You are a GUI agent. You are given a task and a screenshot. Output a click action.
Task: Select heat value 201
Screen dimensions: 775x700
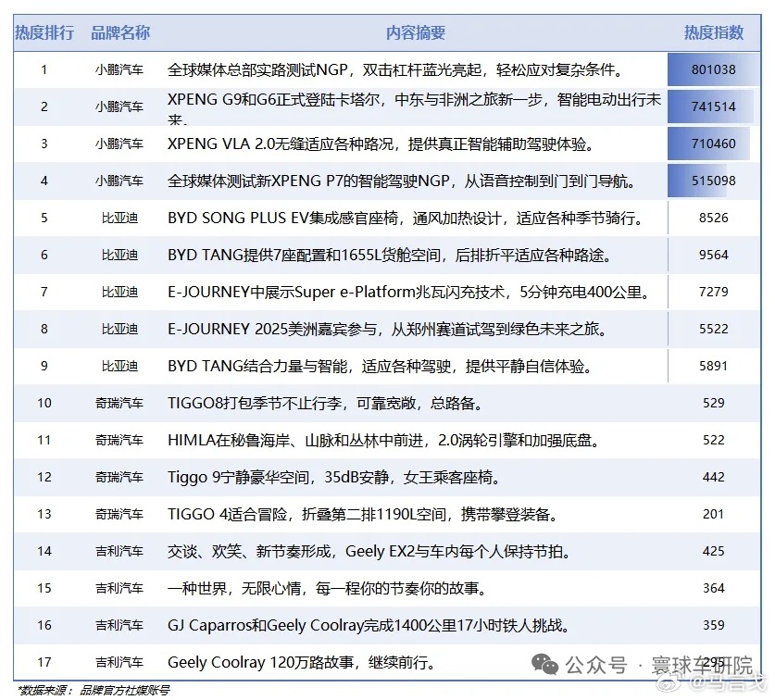coord(714,515)
